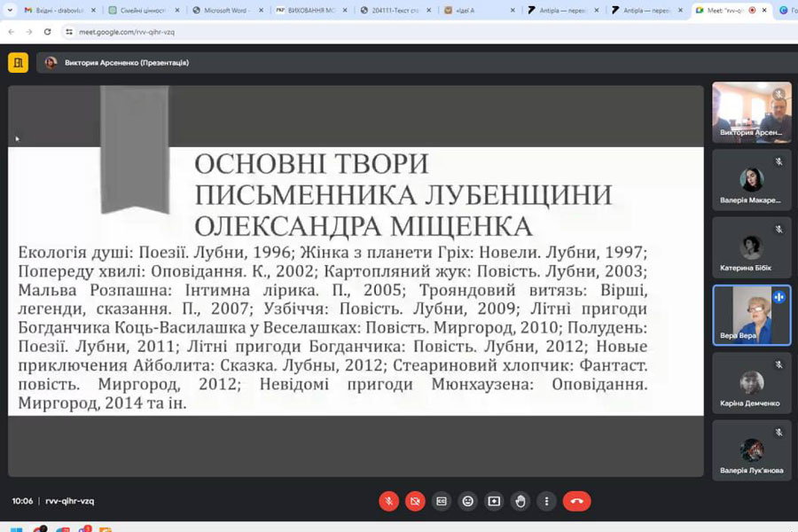
Task: Toggle the camera off button
Action: coord(415,502)
